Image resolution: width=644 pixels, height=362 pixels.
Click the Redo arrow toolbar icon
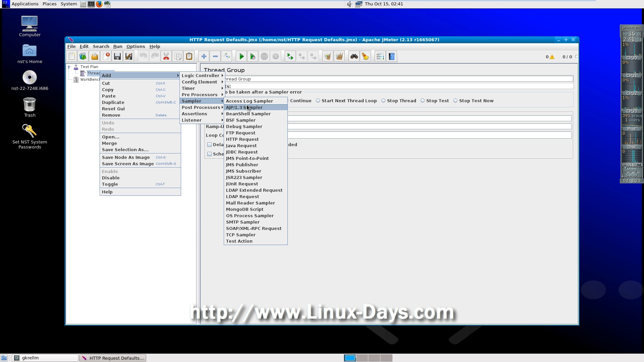pos(155,57)
